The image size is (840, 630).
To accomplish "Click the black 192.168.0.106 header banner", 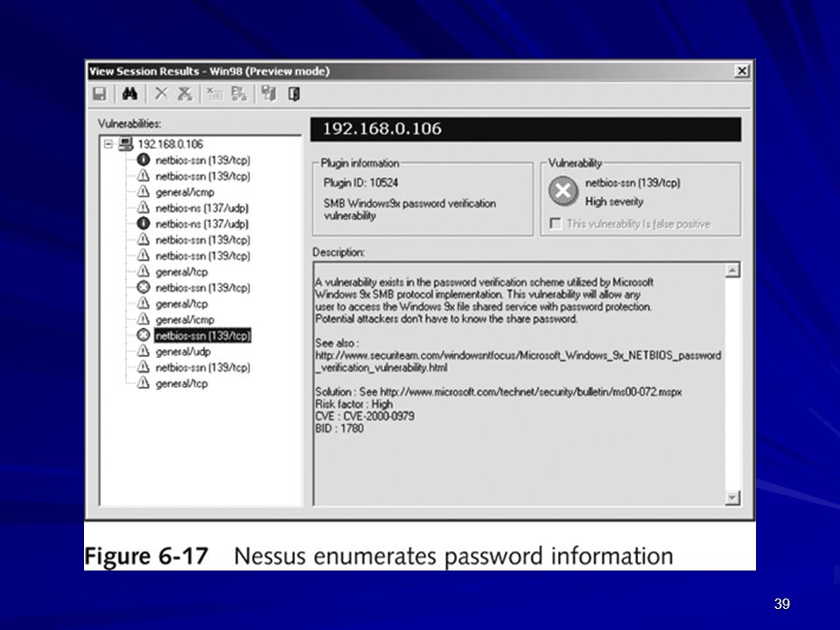I will point(526,129).
